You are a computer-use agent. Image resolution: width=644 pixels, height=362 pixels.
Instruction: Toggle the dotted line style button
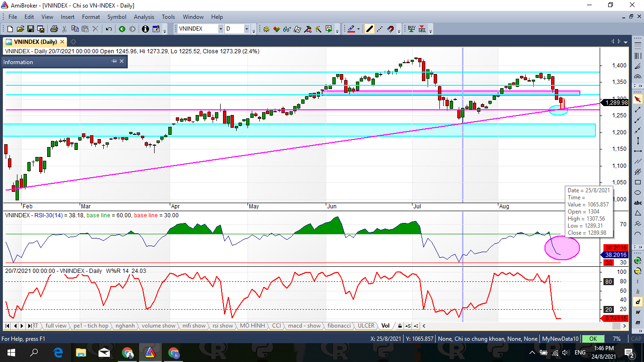click(380, 29)
